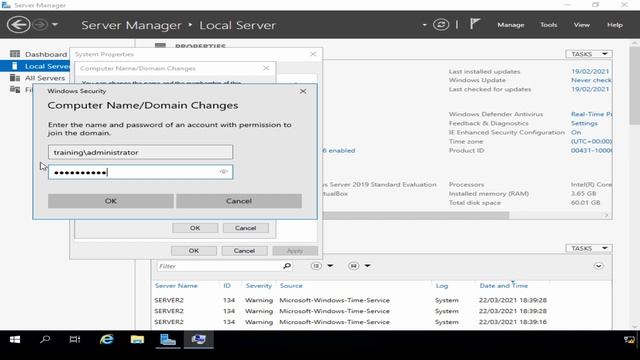
Task: Click OK in Computer Name/Domain Changes dialog
Action: (195, 228)
